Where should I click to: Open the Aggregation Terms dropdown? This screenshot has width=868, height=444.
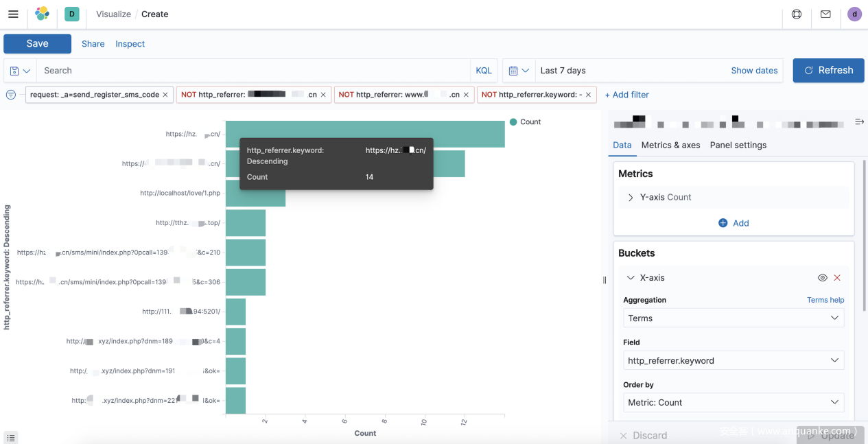point(733,318)
